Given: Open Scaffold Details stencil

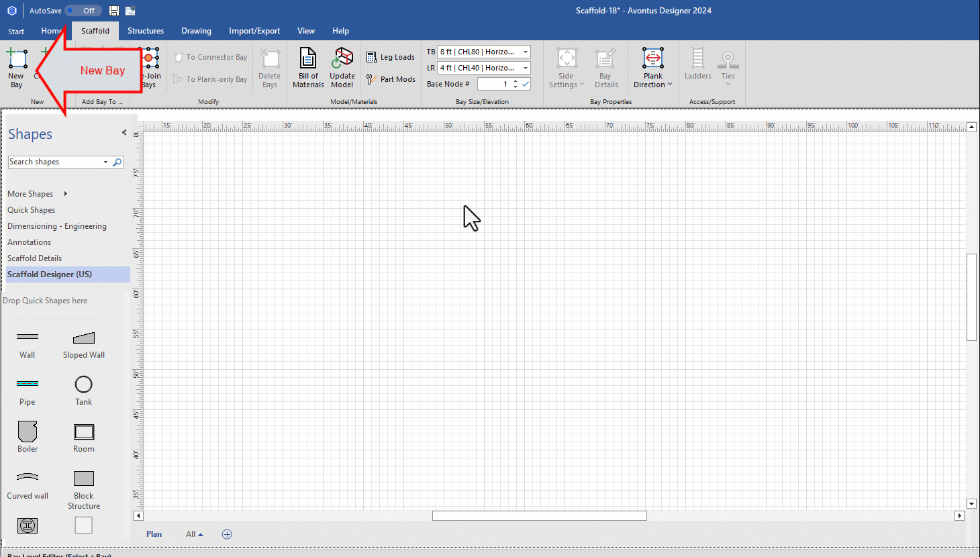Looking at the screenshot, I should tap(34, 258).
